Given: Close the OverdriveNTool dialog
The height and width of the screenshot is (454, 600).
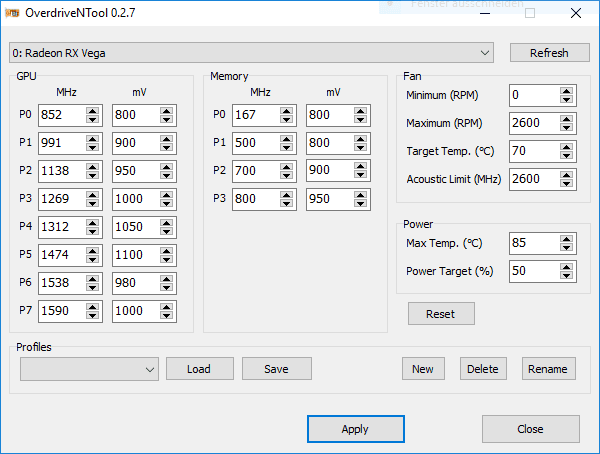Looking at the screenshot, I should pos(531,429).
